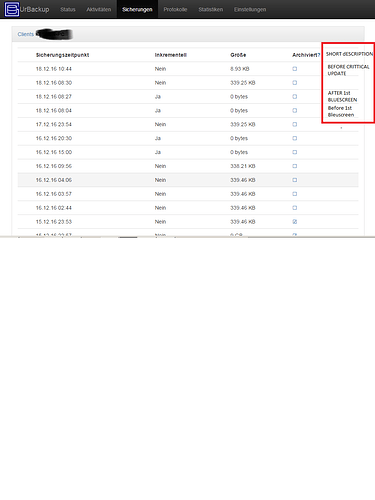
Task: Click size 8.93 KB of 18.12.16 10:44 row
Action: point(240,69)
